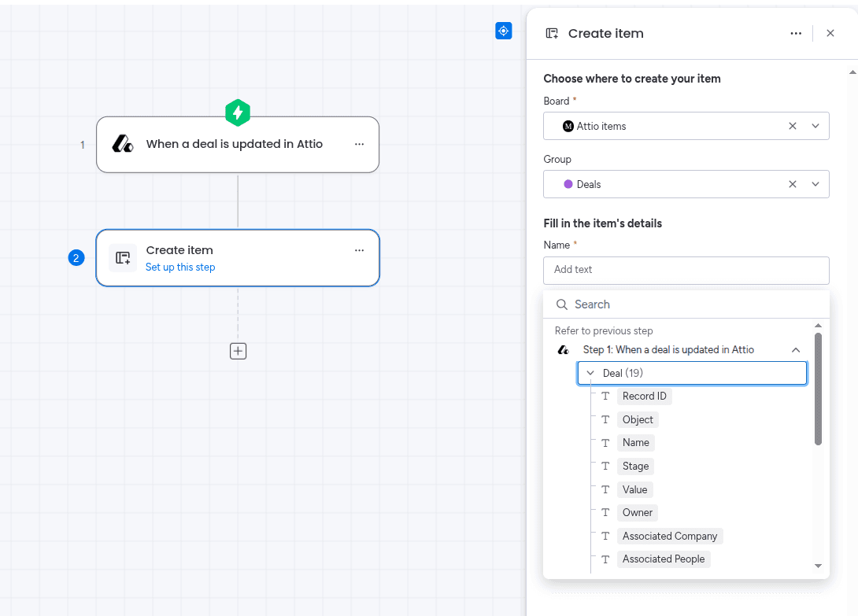Select the Attio deal updated trigger step
858x616 pixels.
click(x=238, y=145)
